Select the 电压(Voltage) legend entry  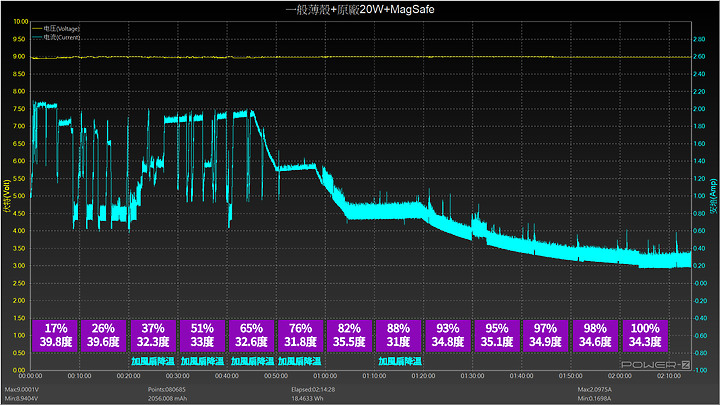tap(56, 28)
